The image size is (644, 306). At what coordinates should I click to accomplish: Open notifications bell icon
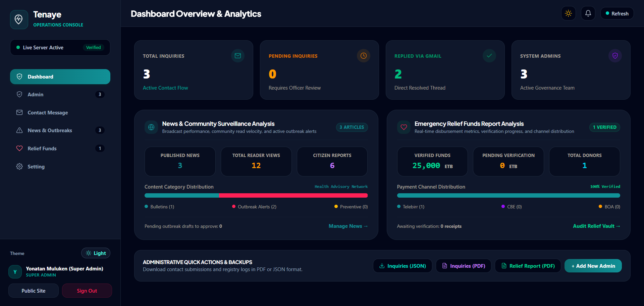[588, 13]
